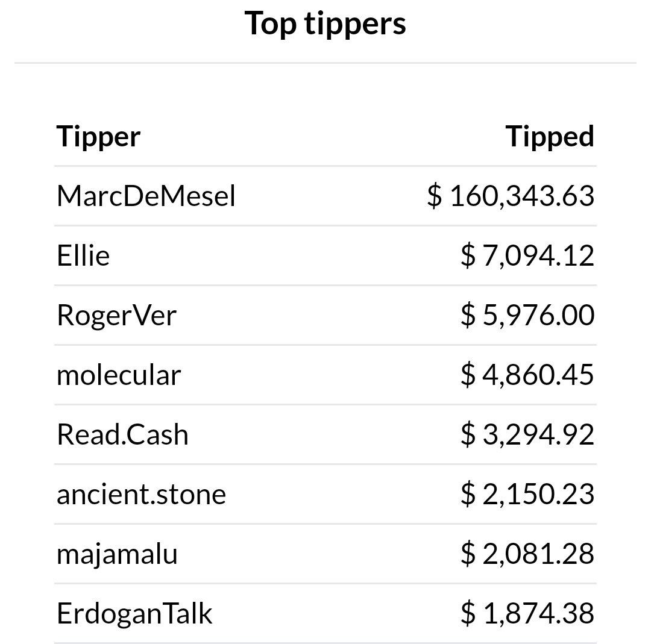Click the $ 5,976.00 amount
The height and width of the screenshot is (644, 651).
pos(527,315)
